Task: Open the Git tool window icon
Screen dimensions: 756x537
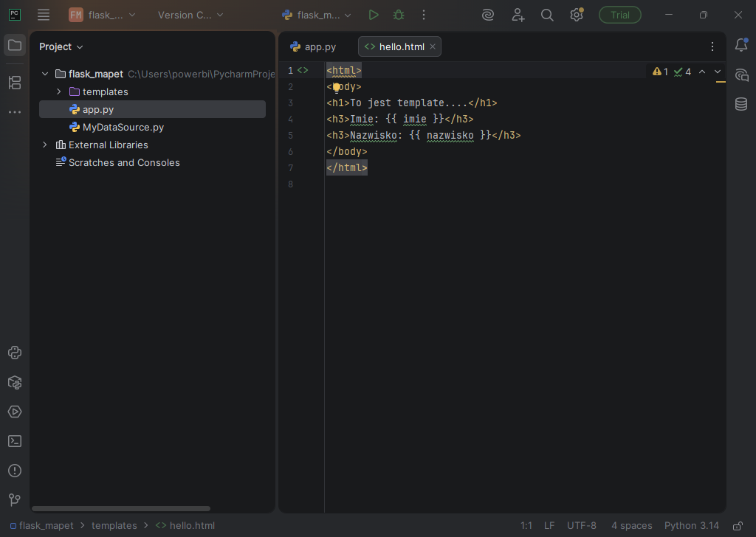Action: tap(15, 500)
